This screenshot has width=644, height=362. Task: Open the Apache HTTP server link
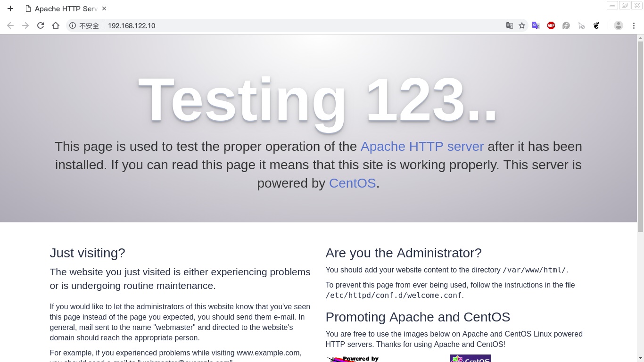(422, 147)
